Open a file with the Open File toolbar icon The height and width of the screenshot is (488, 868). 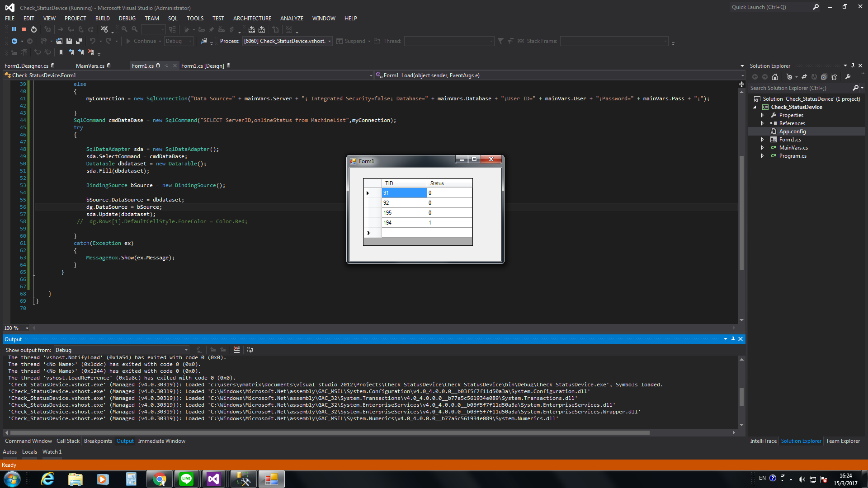pyautogui.click(x=59, y=41)
